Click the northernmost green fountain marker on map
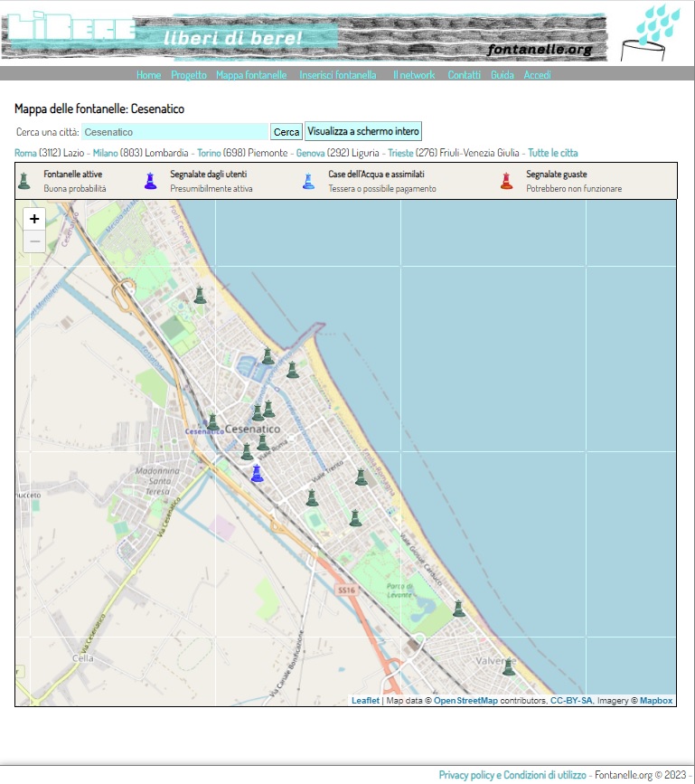695x784 pixels. (x=200, y=295)
